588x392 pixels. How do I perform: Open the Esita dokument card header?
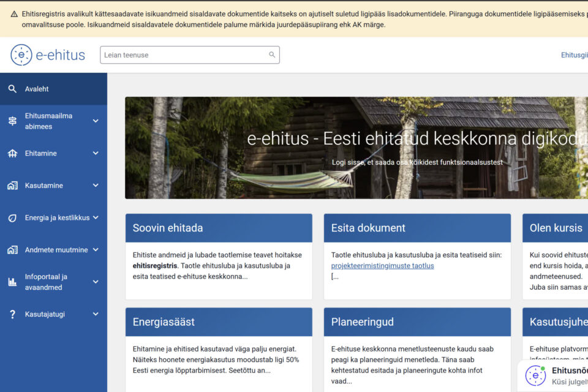coord(417,228)
